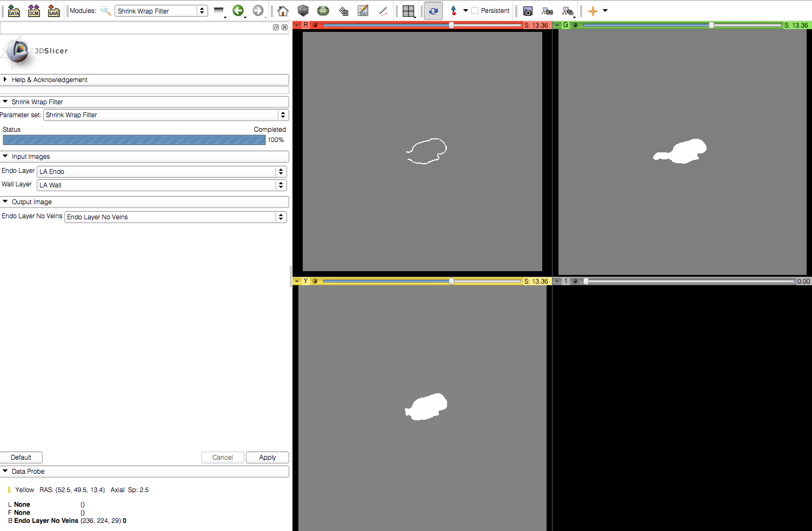Viewport: 812px width, 531px height.
Task: Go to the Home module icon
Action: coord(283,11)
